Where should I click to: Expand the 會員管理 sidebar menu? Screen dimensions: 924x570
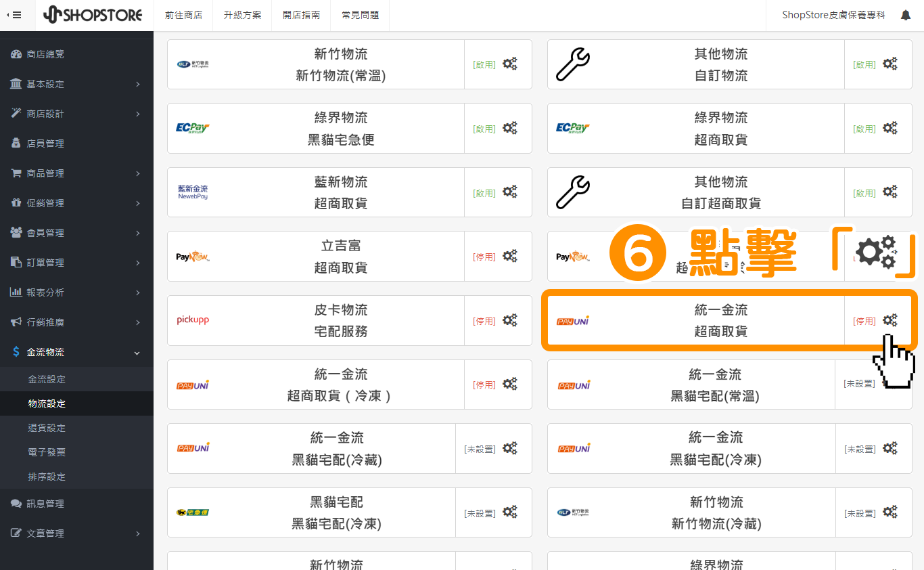point(76,233)
